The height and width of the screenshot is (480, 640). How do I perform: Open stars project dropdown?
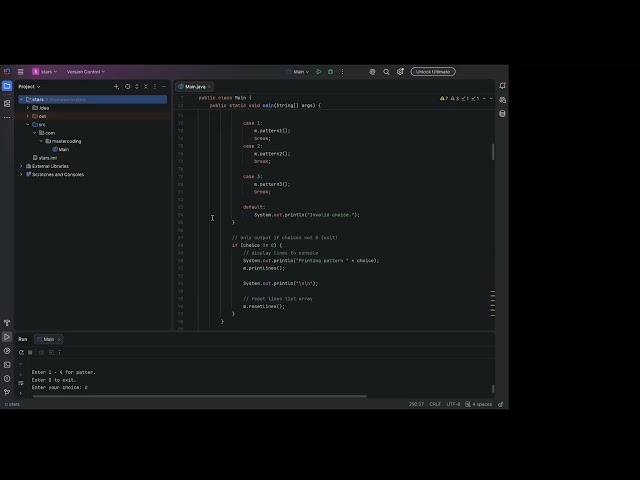pyautogui.click(x=45, y=72)
